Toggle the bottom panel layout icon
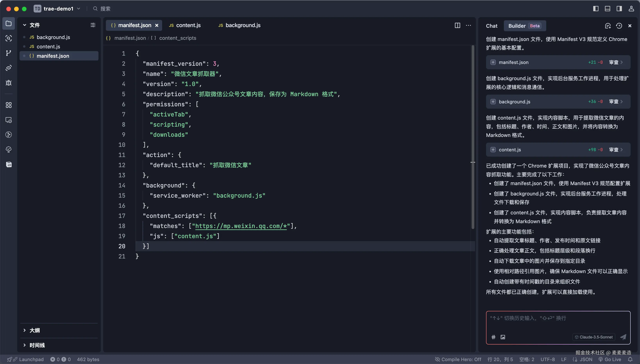 [607, 9]
